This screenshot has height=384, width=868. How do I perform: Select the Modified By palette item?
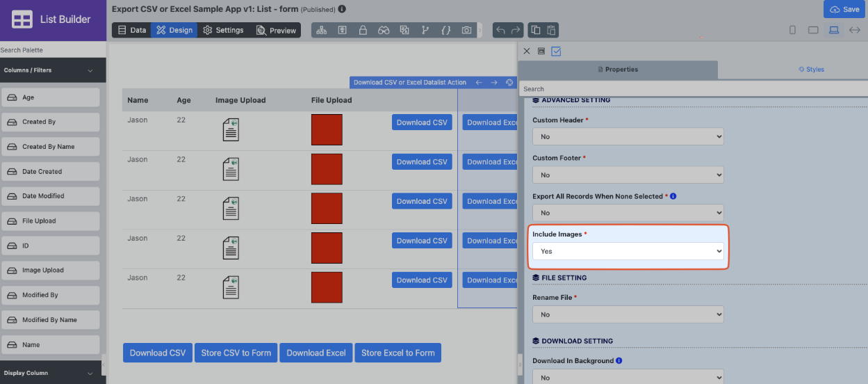(51, 295)
